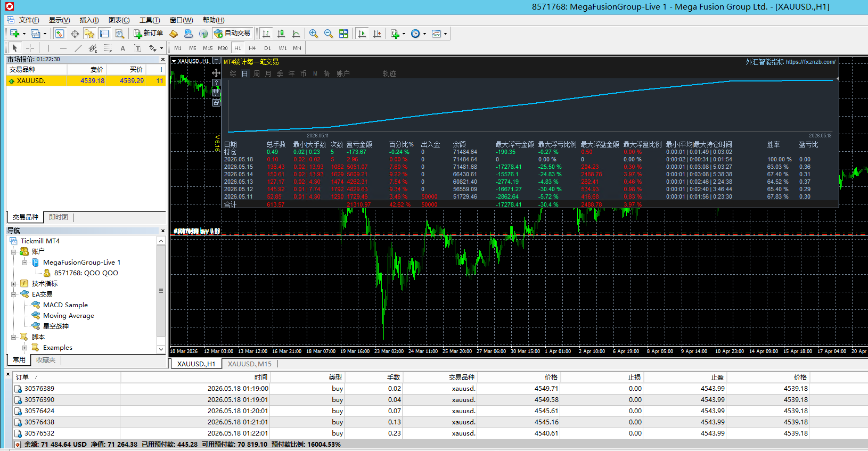Open the Profiles dropdown arrow

(x=45, y=34)
